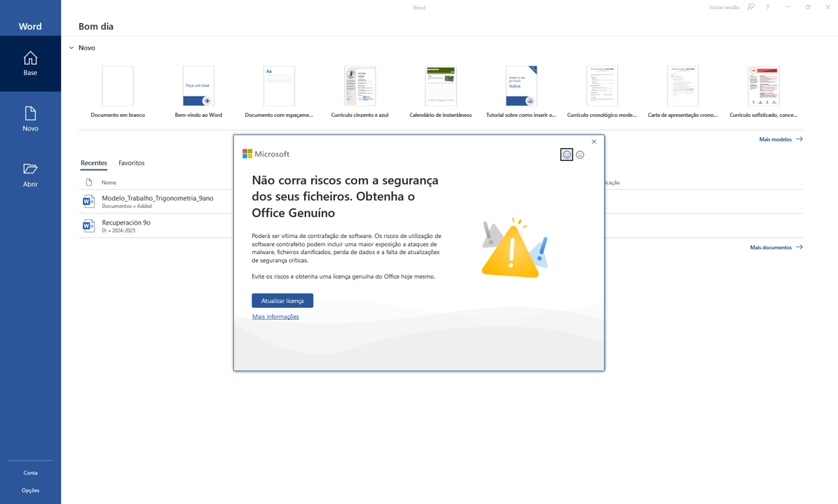This screenshot has width=838, height=504.
Task: Open the Currículo cinzento e azul template thumbnail
Action: pyautogui.click(x=359, y=85)
